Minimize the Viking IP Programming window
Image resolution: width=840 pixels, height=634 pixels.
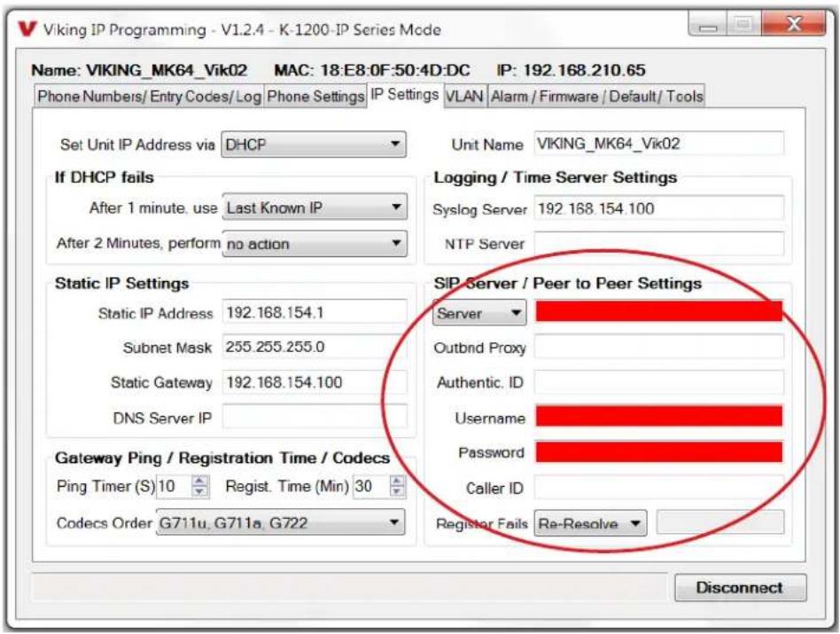pyautogui.click(x=708, y=25)
